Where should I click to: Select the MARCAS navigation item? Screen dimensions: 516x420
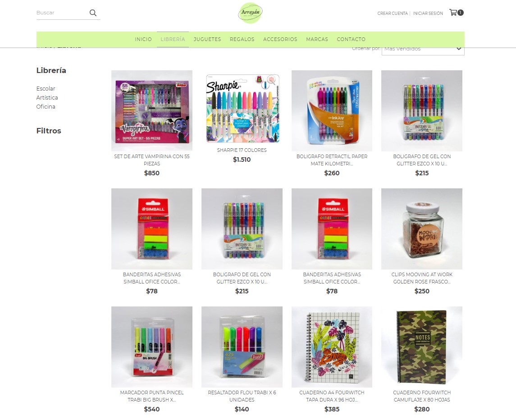point(317,39)
